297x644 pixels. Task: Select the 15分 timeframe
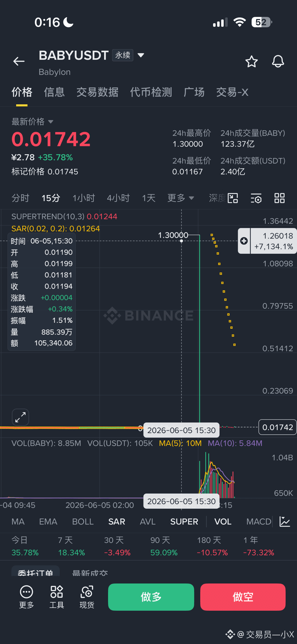(51, 198)
